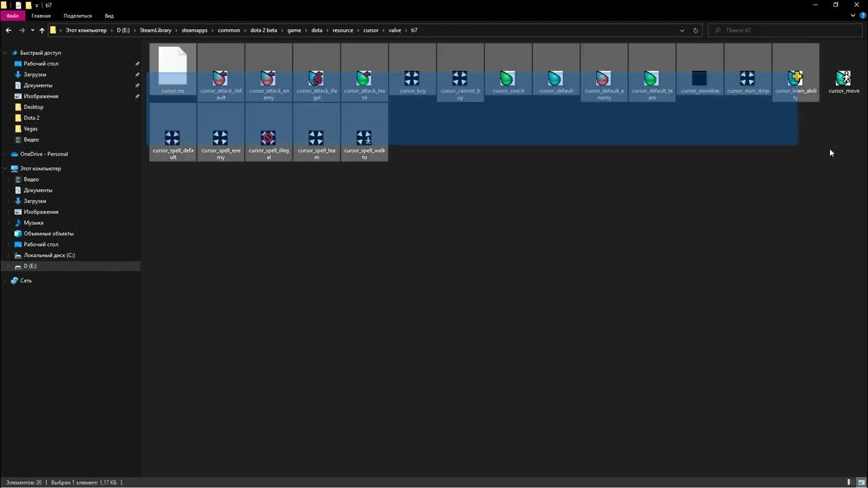Switch to the Главная ribbon tab
Image resolution: width=868 pixels, height=488 pixels.
pos(41,16)
